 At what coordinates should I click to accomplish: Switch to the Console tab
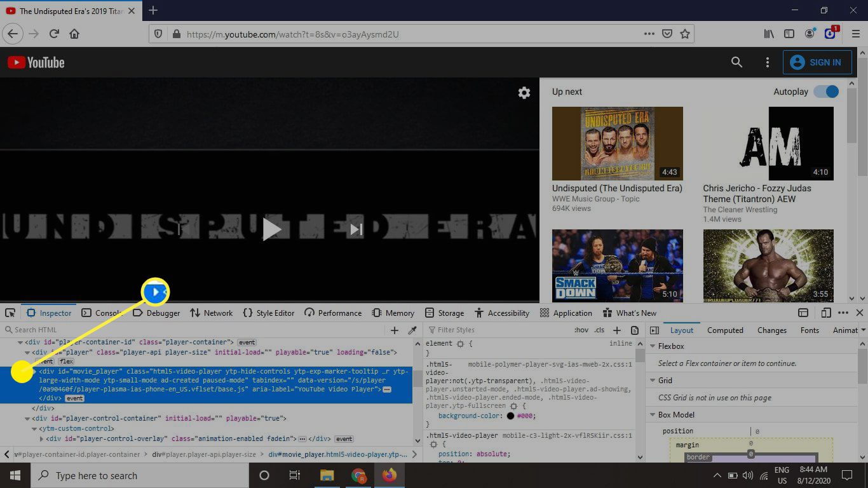pyautogui.click(x=102, y=313)
